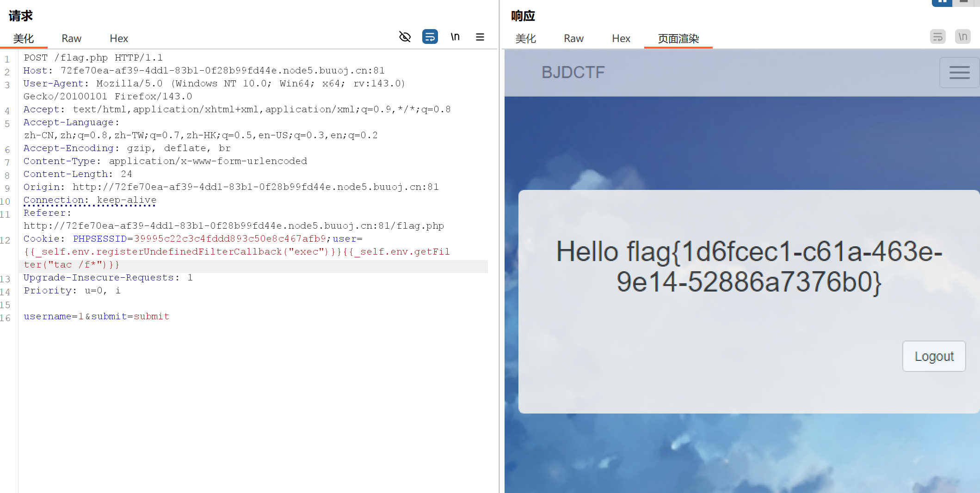Select side-by-side layout icon above the response panel
Viewport: 980px width, 493px height.
coord(942,2)
